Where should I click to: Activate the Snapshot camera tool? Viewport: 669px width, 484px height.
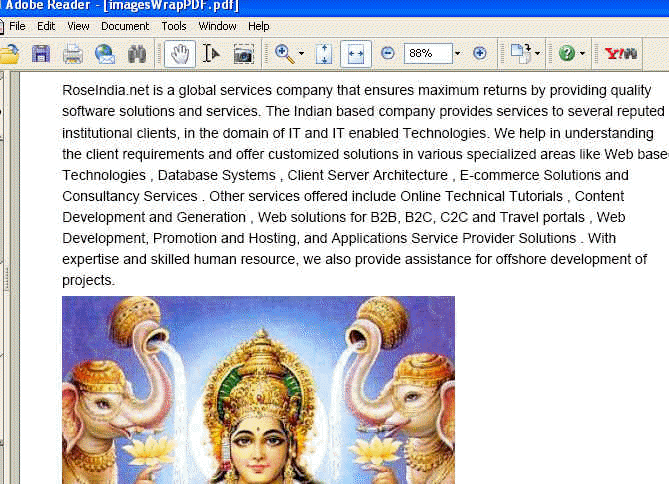[244, 54]
